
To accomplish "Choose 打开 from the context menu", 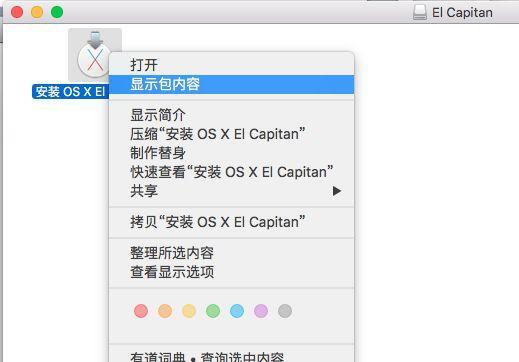I will 231,65.
